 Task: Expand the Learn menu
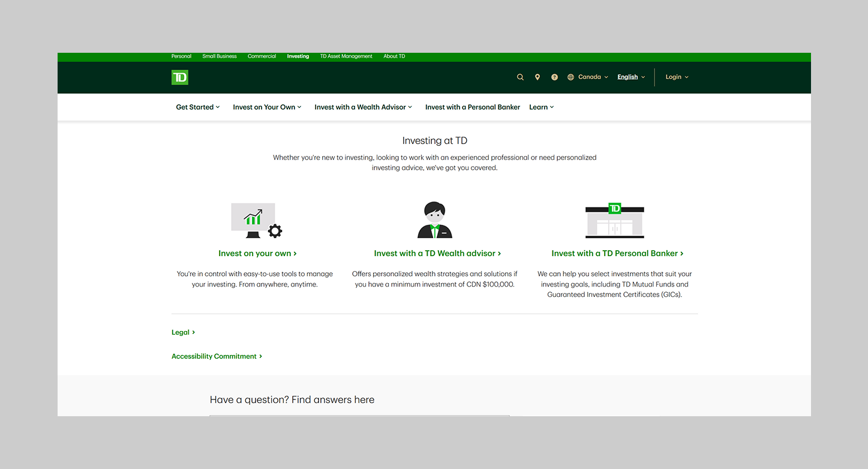tap(542, 107)
